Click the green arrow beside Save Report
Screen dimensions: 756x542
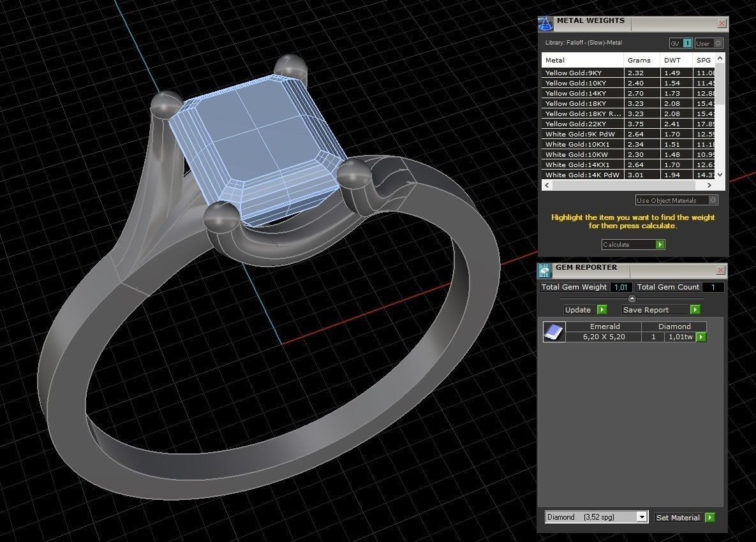[x=695, y=310]
